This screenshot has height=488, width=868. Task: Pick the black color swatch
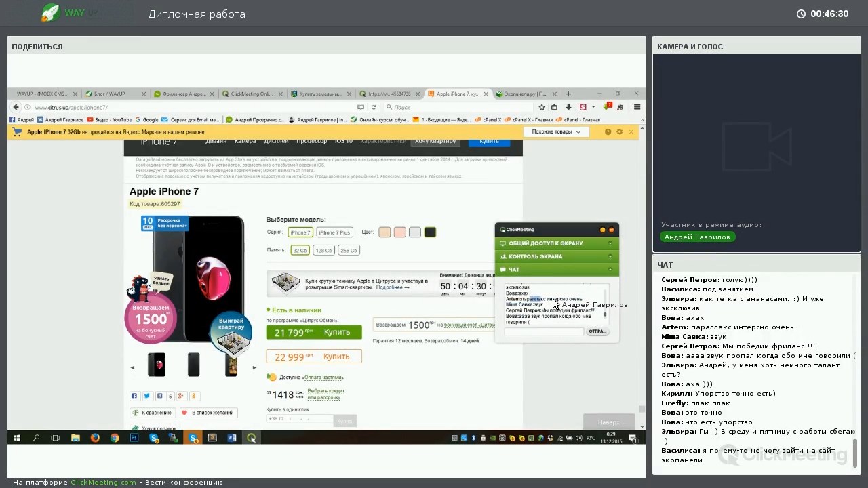click(x=430, y=232)
